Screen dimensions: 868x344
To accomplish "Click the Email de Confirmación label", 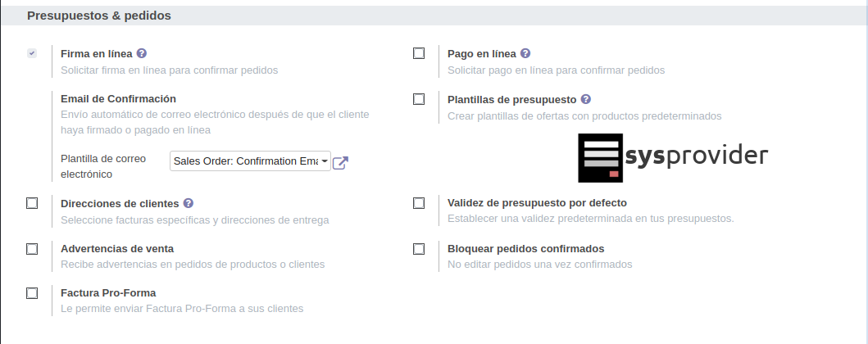I will [118, 99].
